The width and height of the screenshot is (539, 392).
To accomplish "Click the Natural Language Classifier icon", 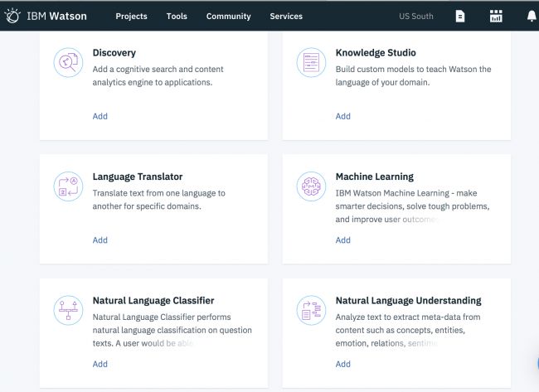I will point(68,310).
